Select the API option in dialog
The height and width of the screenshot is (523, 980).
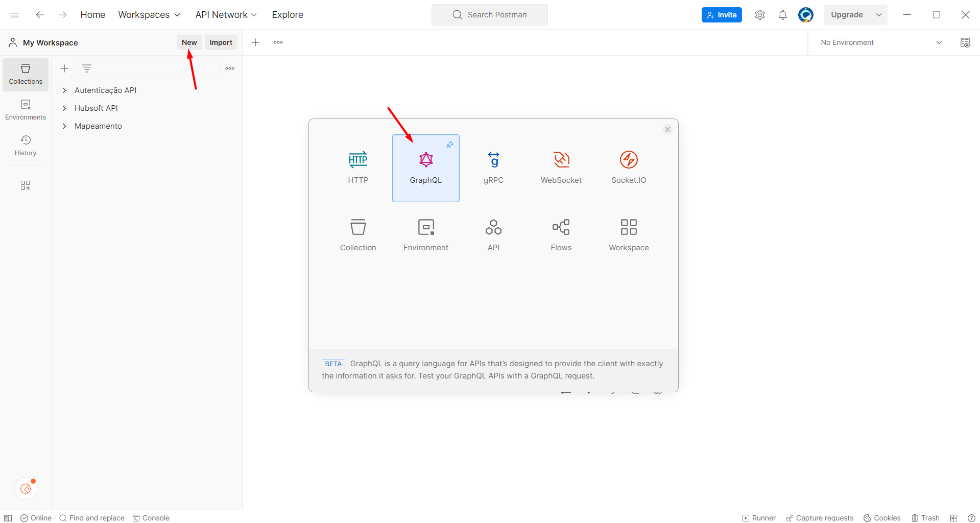(493, 235)
